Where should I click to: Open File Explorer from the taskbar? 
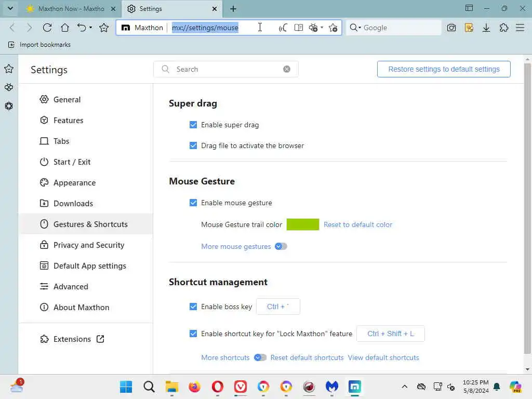tap(171, 387)
